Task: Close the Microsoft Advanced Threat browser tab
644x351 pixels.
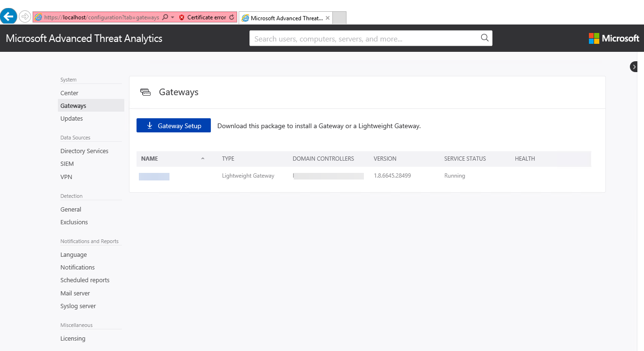Action: pos(328,18)
